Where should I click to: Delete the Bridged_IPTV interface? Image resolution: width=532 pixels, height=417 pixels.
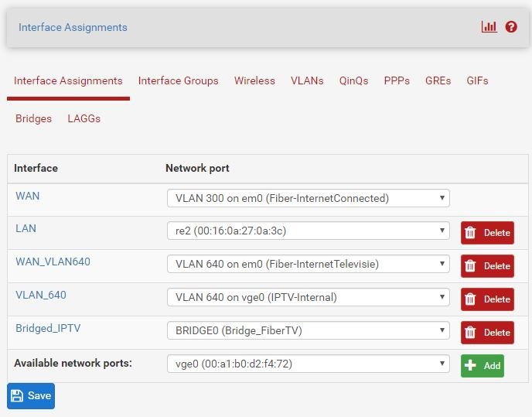(x=487, y=333)
